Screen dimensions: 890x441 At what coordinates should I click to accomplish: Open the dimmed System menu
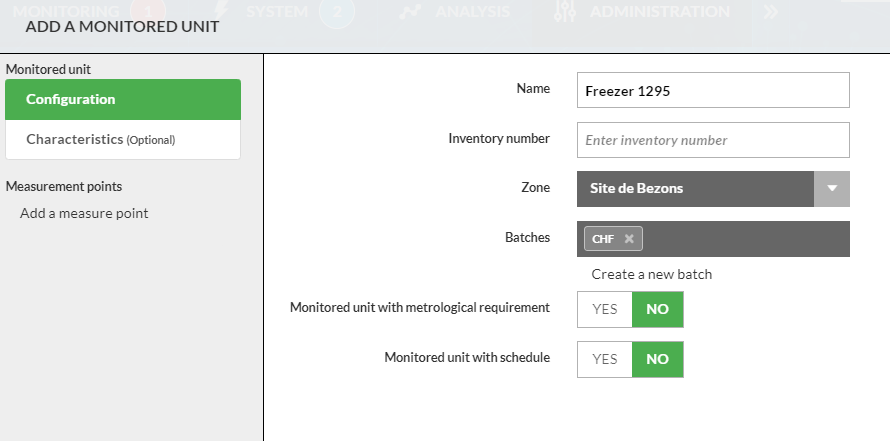pyautogui.click(x=277, y=11)
